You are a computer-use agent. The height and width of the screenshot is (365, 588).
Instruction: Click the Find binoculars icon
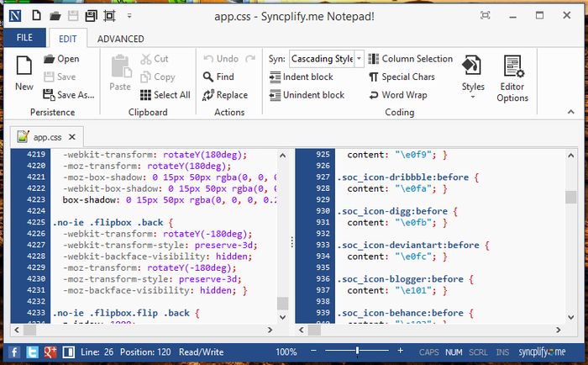(207, 77)
